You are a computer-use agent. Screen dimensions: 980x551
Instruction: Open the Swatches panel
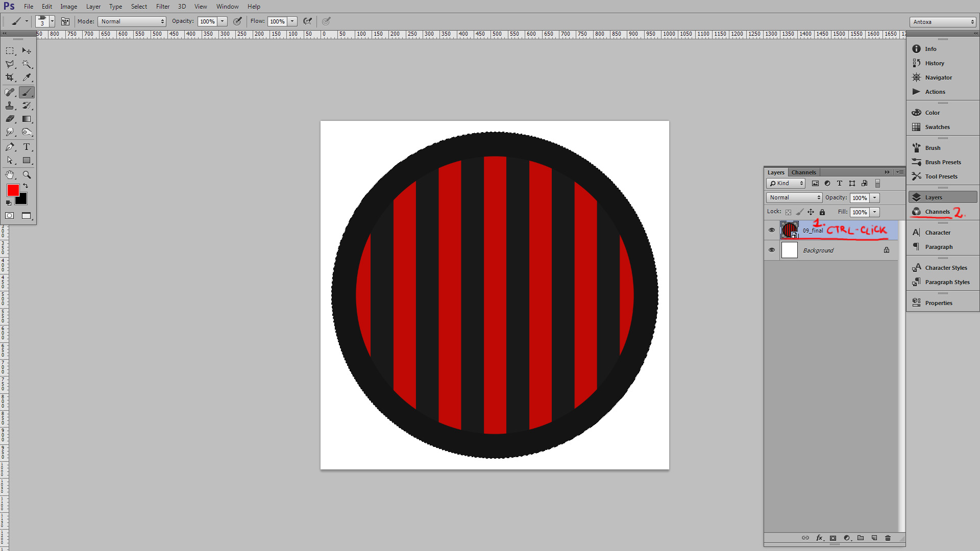click(937, 127)
